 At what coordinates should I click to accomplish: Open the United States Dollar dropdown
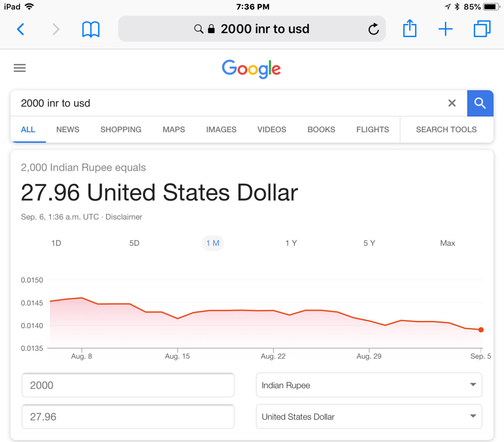pyautogui.click(x=369, y=416)
